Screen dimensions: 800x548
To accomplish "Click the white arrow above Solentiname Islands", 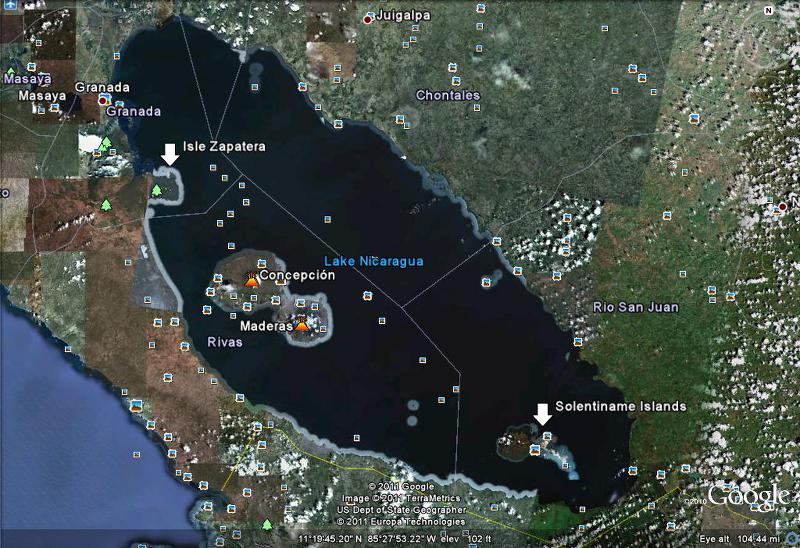I will point(542,414).
